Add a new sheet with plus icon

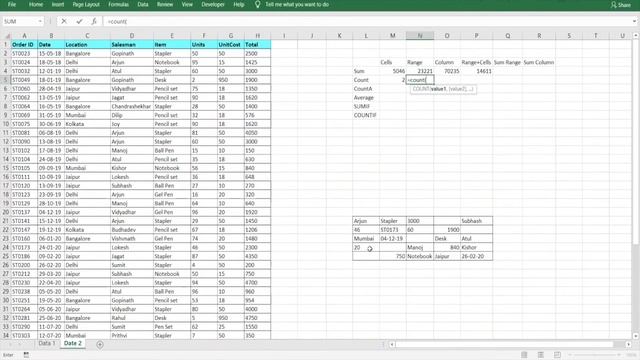click(x=100, y=344)
